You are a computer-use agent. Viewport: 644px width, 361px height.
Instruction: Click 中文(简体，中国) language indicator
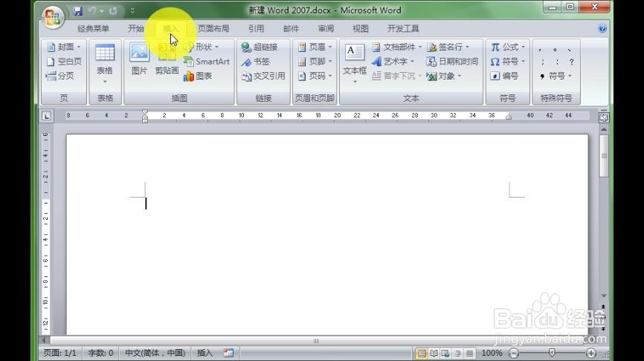coord(155,353)
